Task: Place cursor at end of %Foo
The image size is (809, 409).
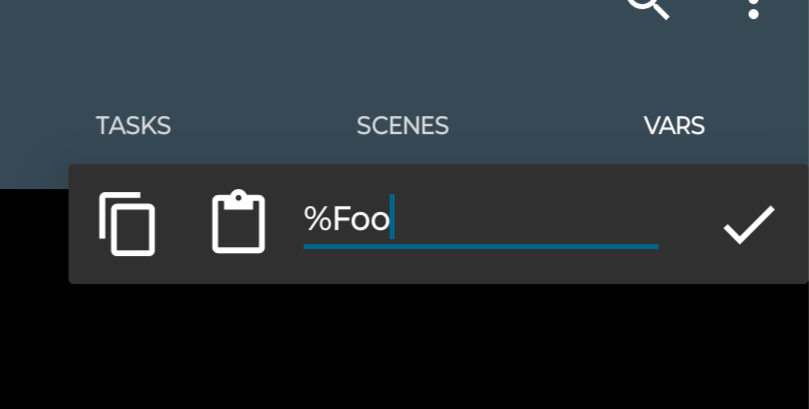Action: coord(392,219)
